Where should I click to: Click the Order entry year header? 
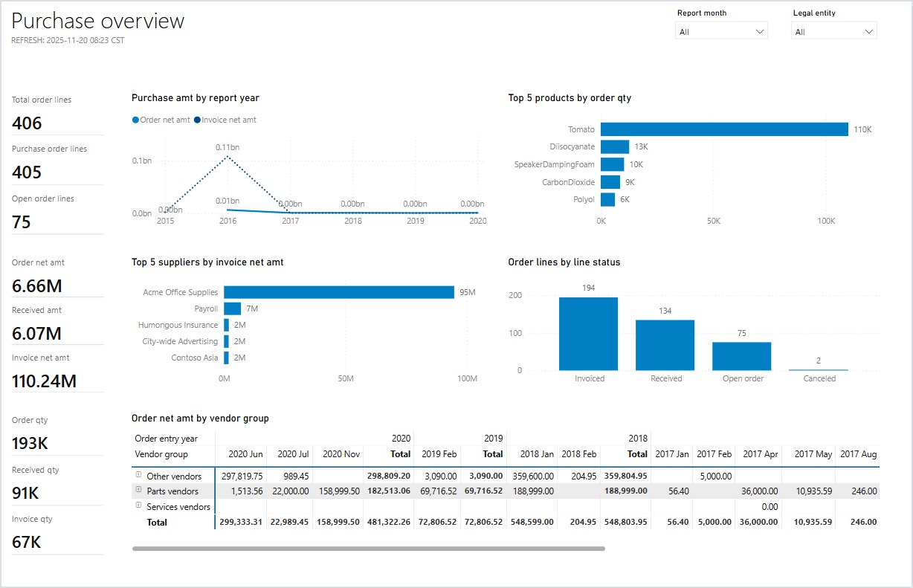pyautogui.click(x=167, y=439)
